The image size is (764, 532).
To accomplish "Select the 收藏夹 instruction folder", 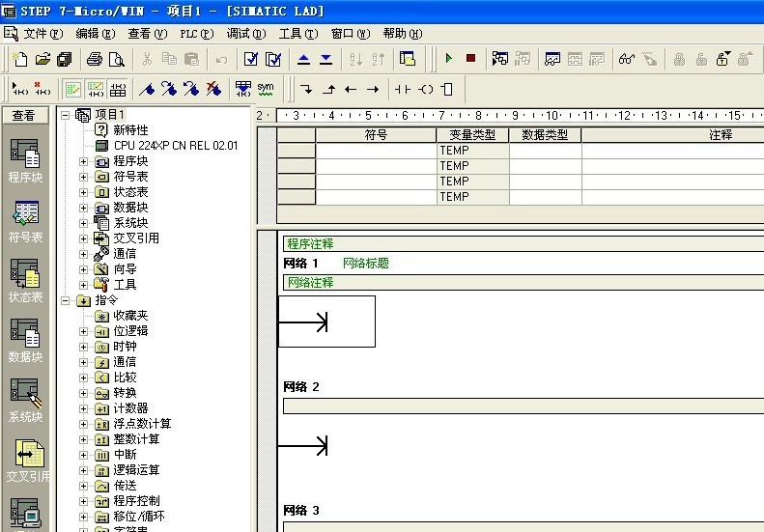I will pos(130,316).
